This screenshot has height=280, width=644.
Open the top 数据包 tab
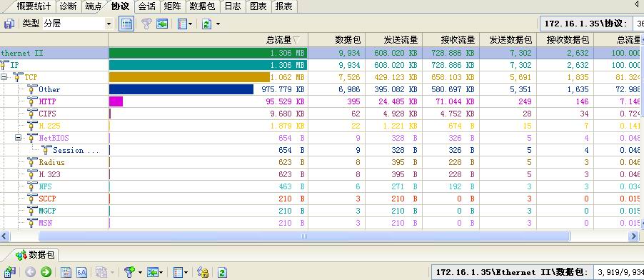(x=203, y=6)
